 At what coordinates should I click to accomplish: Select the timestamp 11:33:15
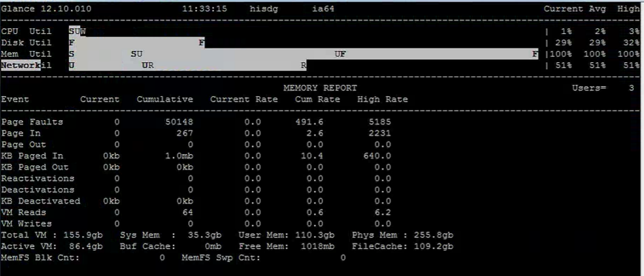(x=204, y=9)
